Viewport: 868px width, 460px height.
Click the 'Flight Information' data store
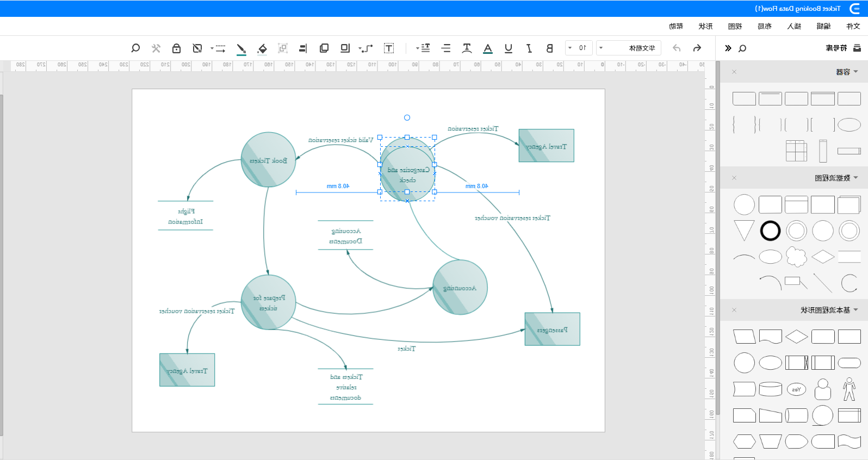point(185,216)
